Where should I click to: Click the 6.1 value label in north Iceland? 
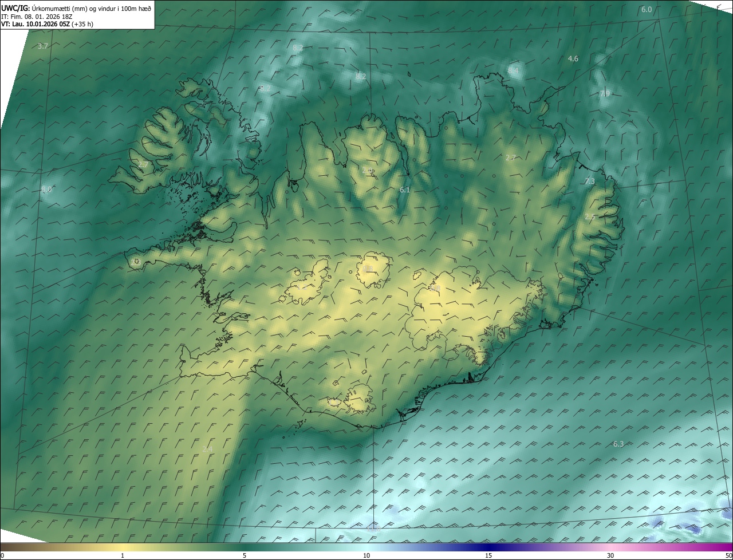pyautogui.click(x=405, y=190)
